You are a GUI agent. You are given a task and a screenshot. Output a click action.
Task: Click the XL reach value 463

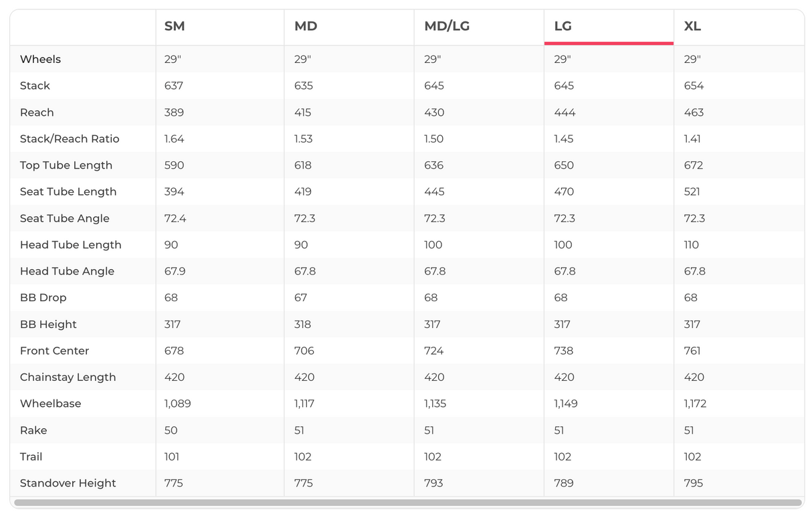coord(694,112)
